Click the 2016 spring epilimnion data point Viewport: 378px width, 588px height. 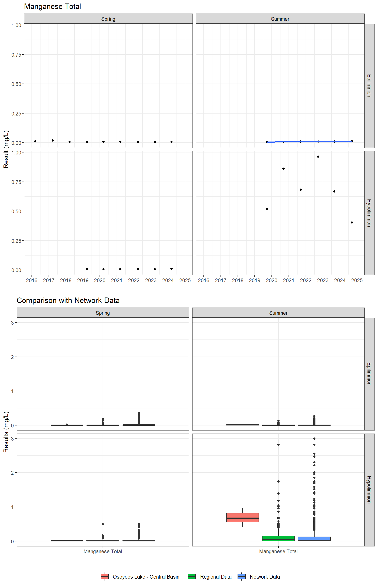[x=35, y=141]
